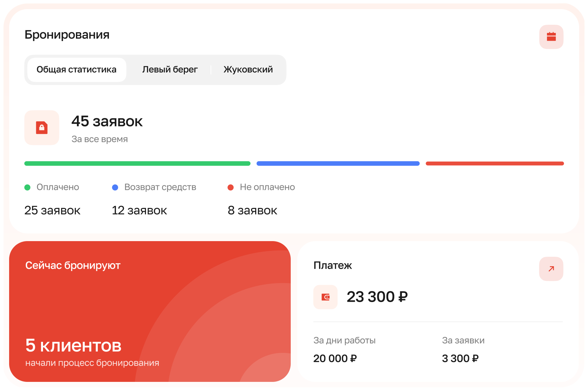Click the arrow icon in Платеж card

coord(551,269)
